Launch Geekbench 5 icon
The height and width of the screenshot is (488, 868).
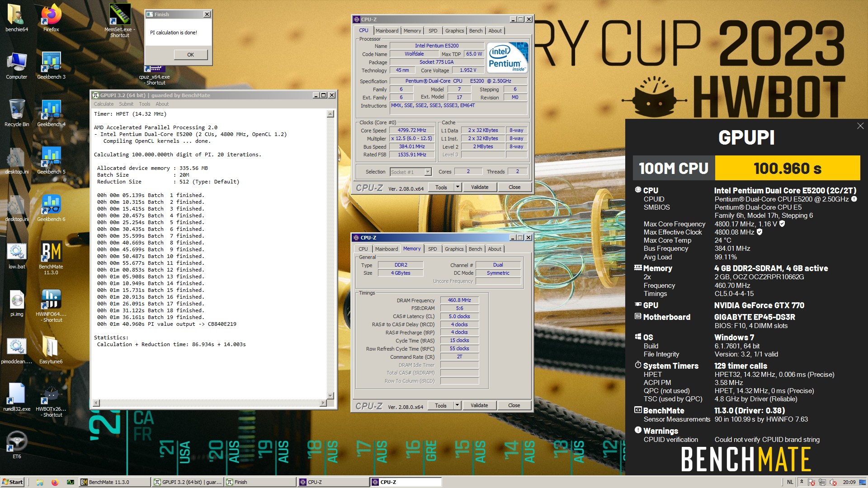(x=51, y=160)
